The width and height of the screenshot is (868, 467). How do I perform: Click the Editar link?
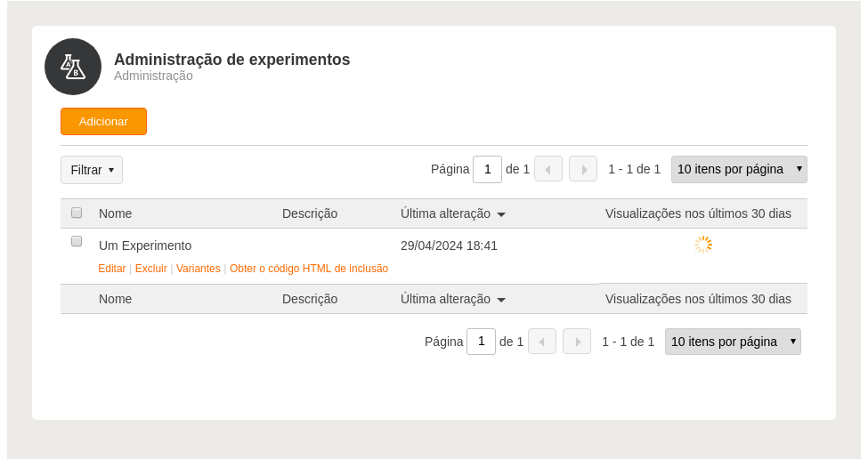pos(112,269)
